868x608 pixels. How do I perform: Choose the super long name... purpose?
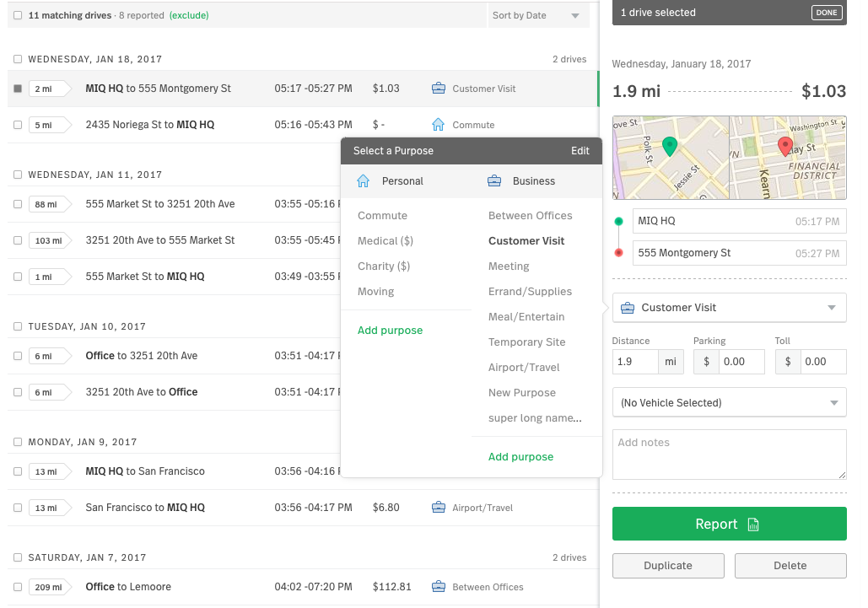pos(535,418)
